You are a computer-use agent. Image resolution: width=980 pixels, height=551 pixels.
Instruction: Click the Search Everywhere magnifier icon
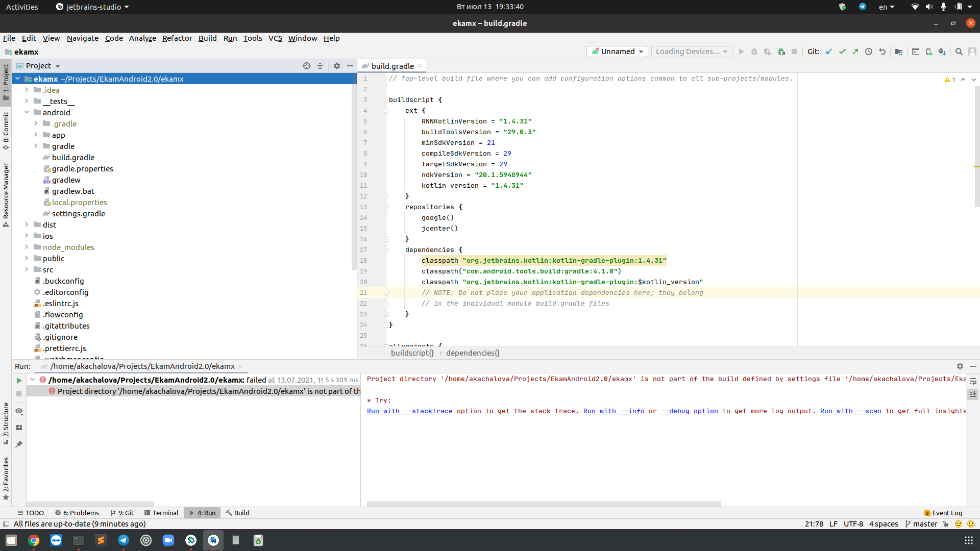coord(959,52)
